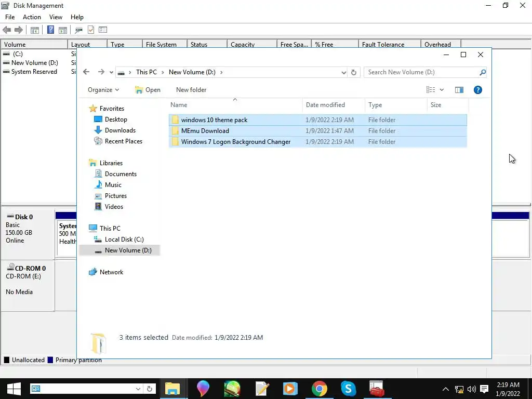Click the Disk Management back arrow toolbar icon
532x399 pixels.
(7, 30)
